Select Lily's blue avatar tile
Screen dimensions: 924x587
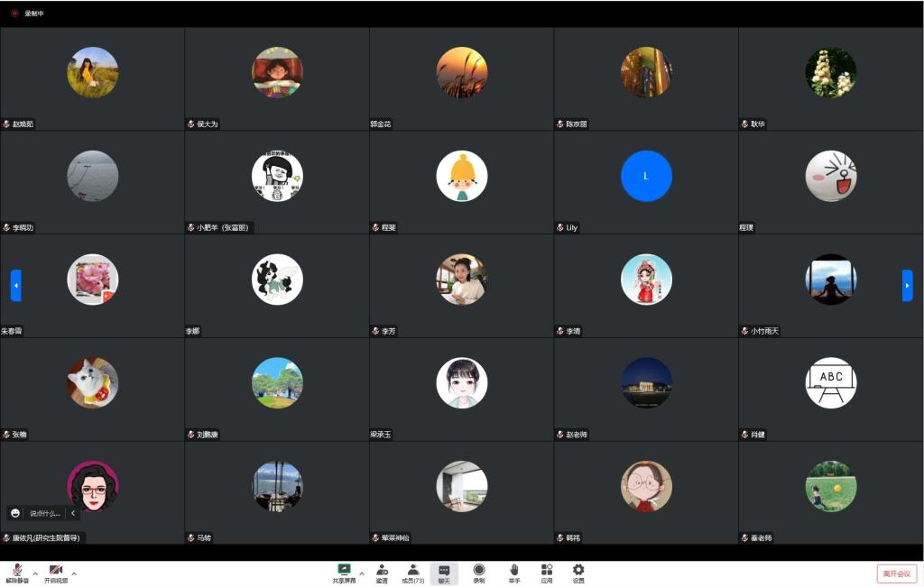646,176
